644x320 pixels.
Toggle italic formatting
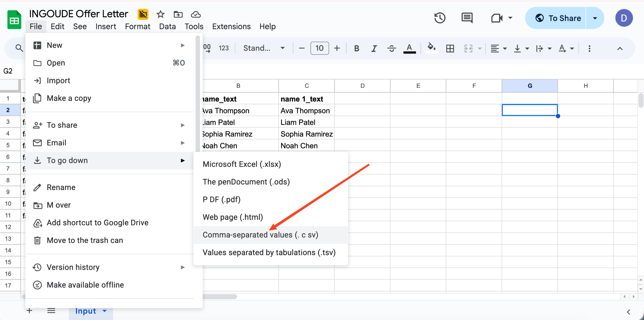374,48
